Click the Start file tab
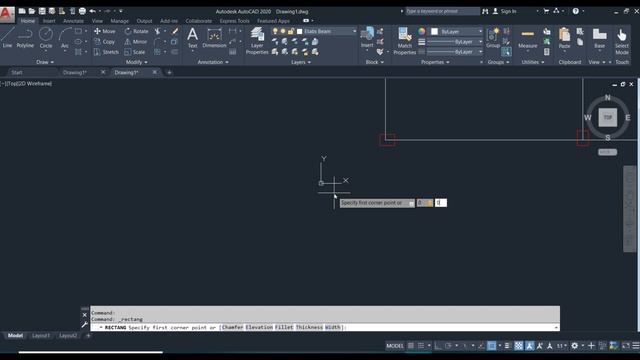640x360 pixels. (x=17, y=72)
